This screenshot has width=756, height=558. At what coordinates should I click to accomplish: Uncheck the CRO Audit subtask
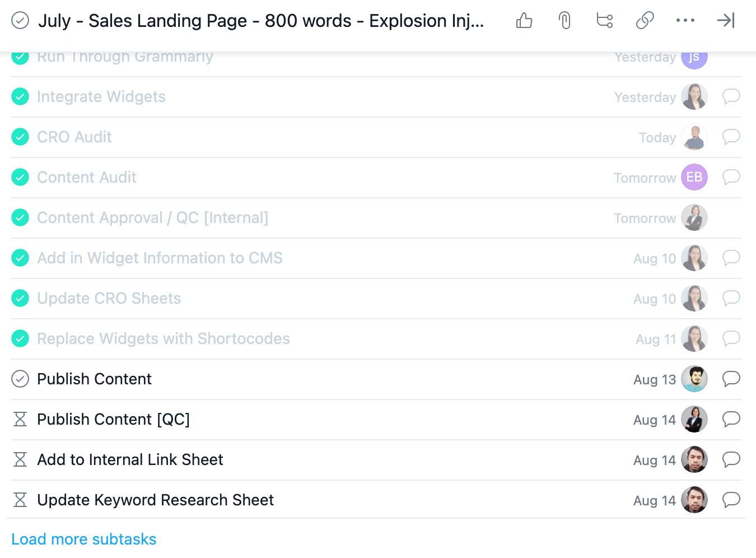click(20, 137)
